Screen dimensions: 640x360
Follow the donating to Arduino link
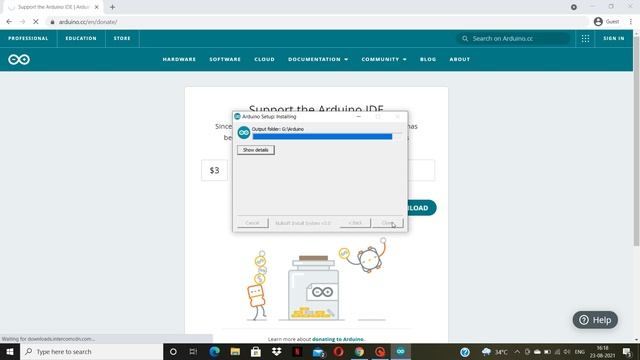[338, 339]
